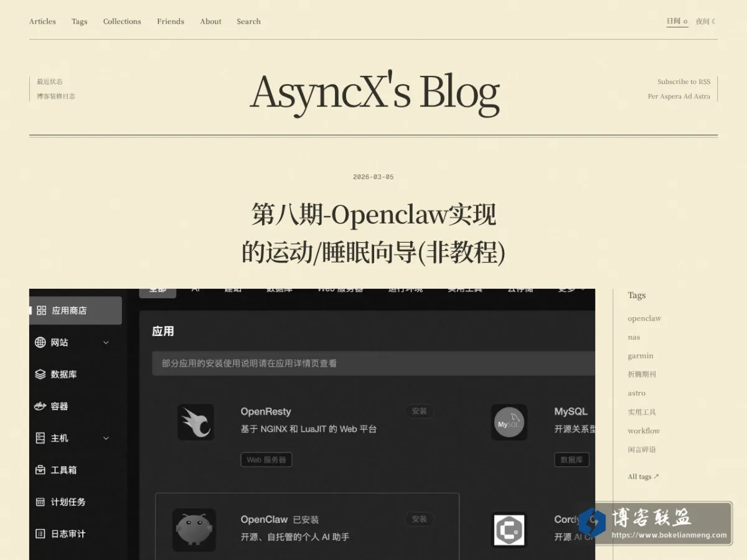Go to the Friends page
The width and height of the screenshot is (747, 560).
[x=171, y=21]
